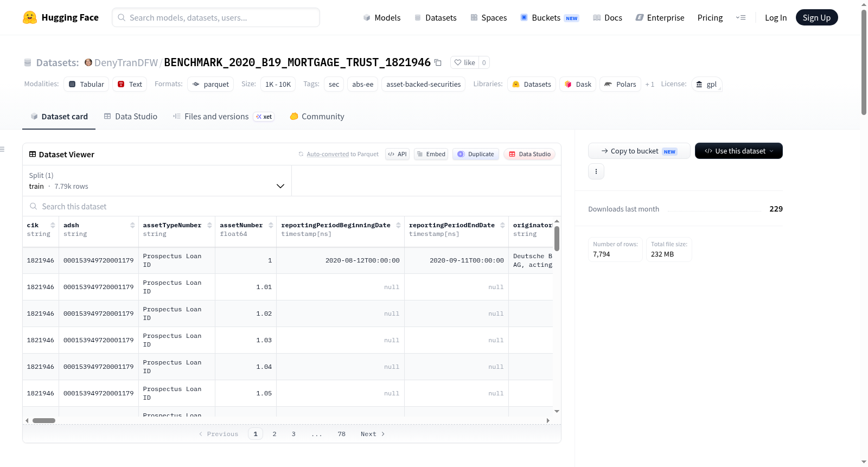
Task: Select current page 1 in pagination
Action: [x=256, y=434]
